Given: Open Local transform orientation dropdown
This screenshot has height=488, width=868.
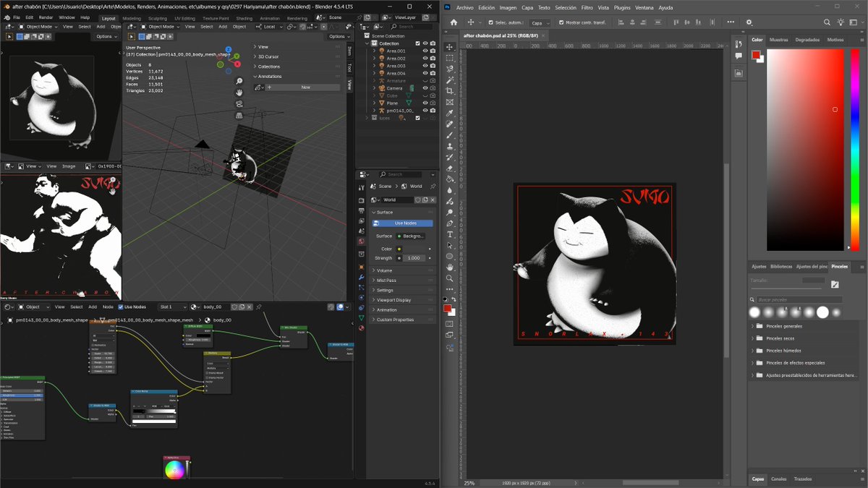Looking at the screenshot, I should (269, 27).
